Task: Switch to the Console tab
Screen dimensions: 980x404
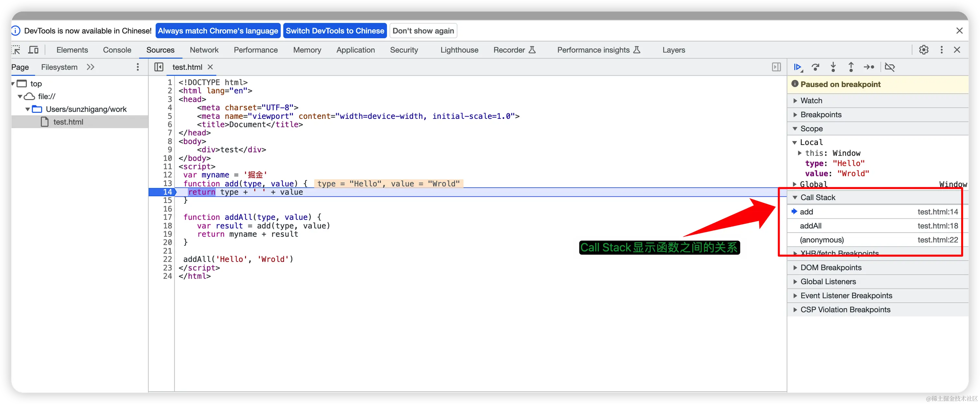Action: [117, 50]
